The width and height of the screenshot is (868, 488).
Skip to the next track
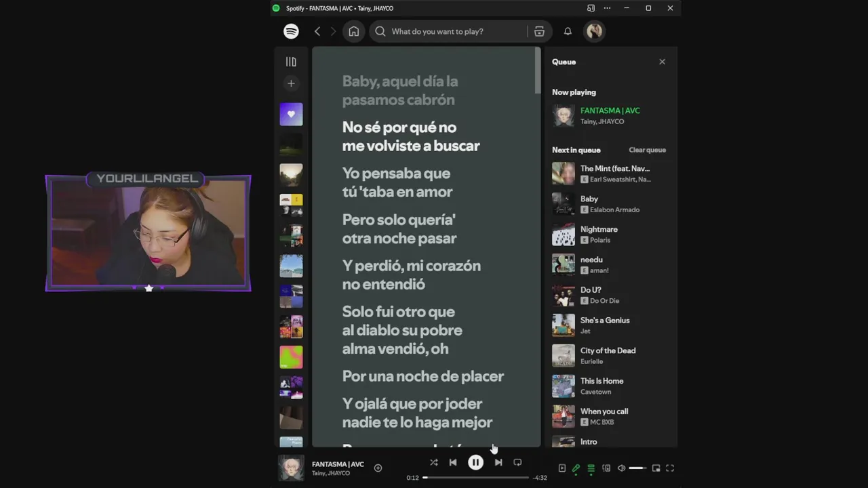coord(498,462)
